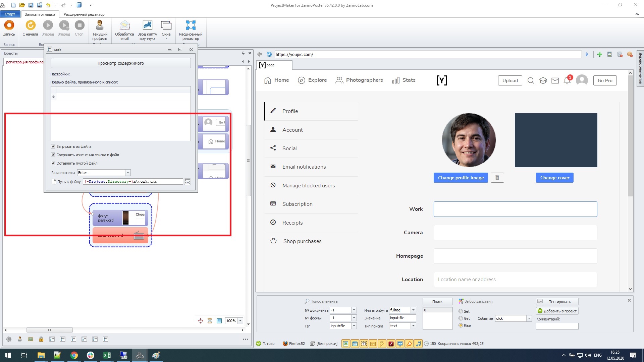Open the 100% zoom dropdown

coord(240,321)
